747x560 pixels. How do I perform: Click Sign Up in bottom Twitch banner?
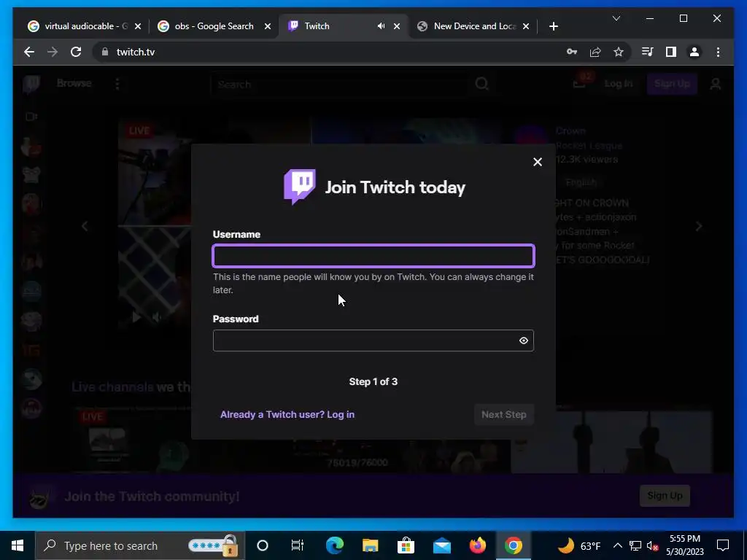665,496
